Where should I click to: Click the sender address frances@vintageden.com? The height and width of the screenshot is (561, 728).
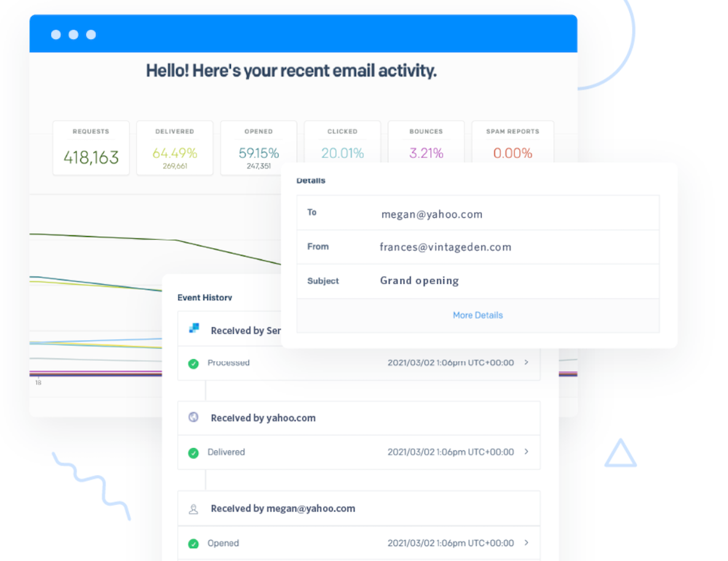pyautogui.click(x=446, y=247)
